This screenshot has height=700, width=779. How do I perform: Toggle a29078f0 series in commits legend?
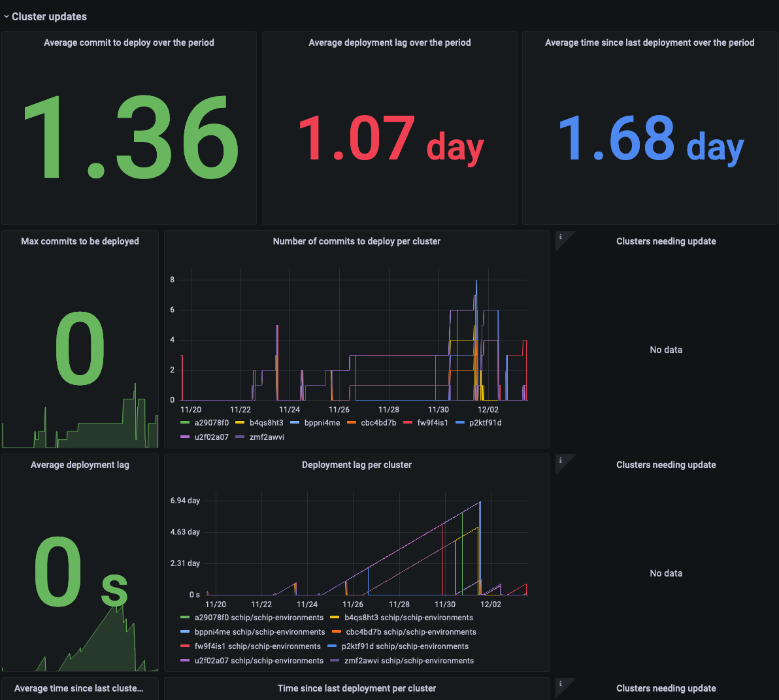[x=211, y=423]
